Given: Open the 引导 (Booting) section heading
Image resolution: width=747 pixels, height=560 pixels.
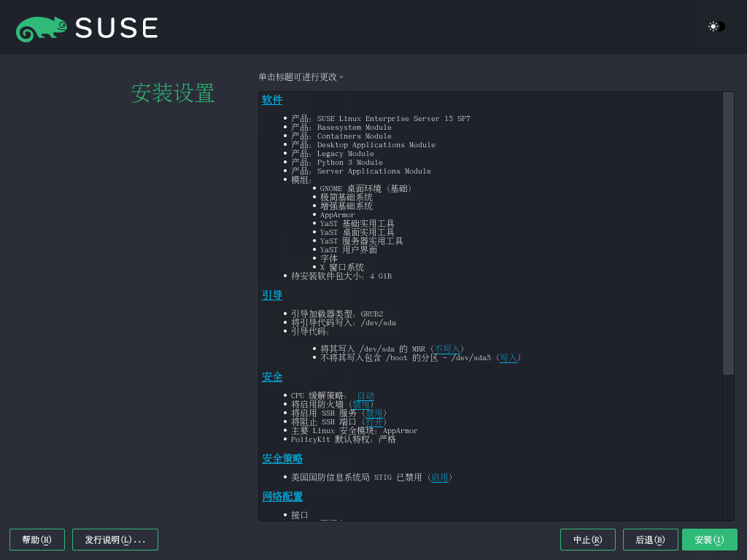Looking at the screenshot, I should [x=272, y=295].
